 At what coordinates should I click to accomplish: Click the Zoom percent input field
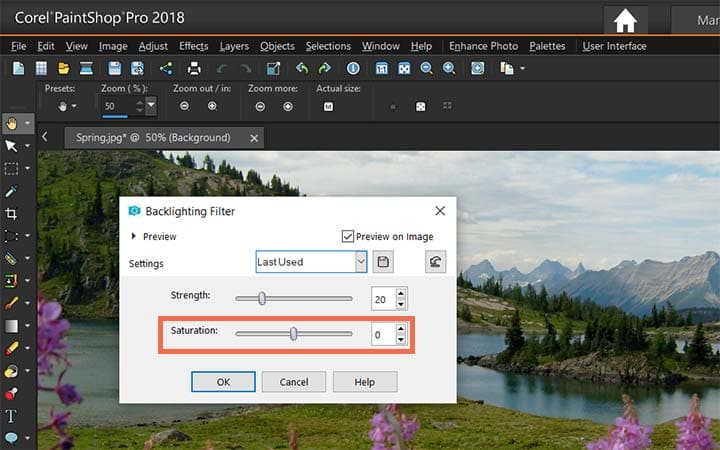pos(118,106)
